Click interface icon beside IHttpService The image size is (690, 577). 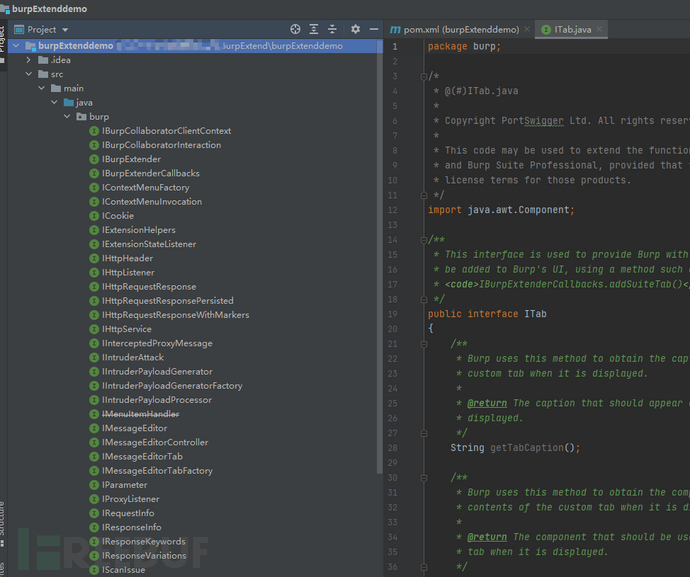click(94, 329)
